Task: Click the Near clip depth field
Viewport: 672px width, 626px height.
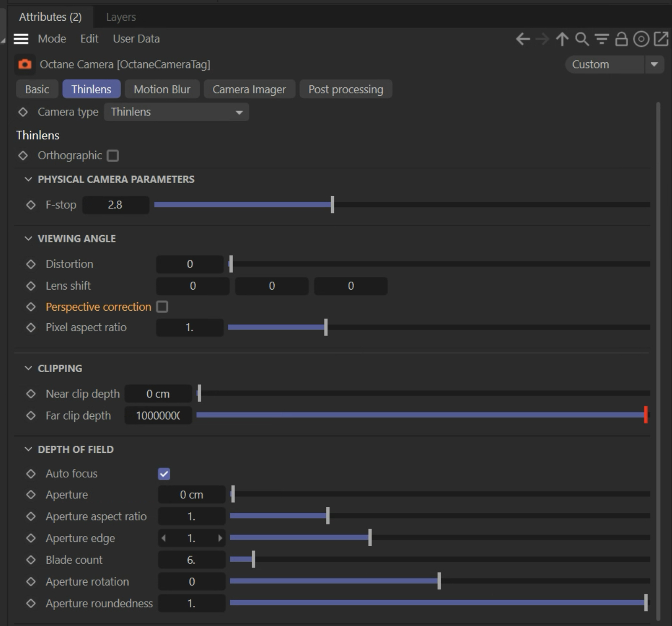Action: (158, 394)
